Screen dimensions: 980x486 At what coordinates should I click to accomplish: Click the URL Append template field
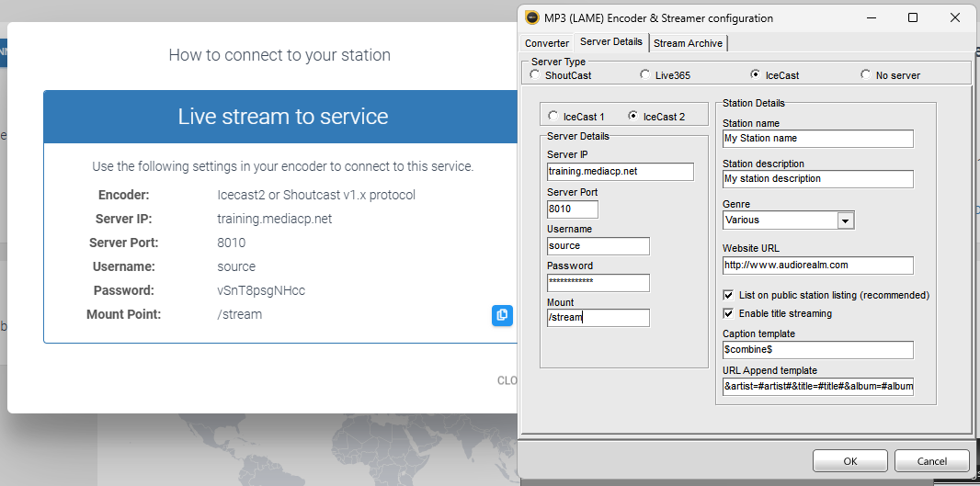point(818,387)
